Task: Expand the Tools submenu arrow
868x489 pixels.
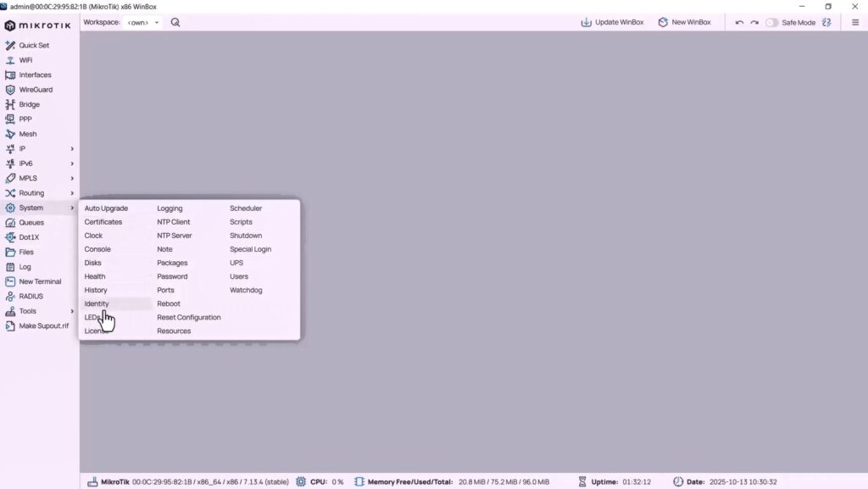Action: tap(72, 311)
